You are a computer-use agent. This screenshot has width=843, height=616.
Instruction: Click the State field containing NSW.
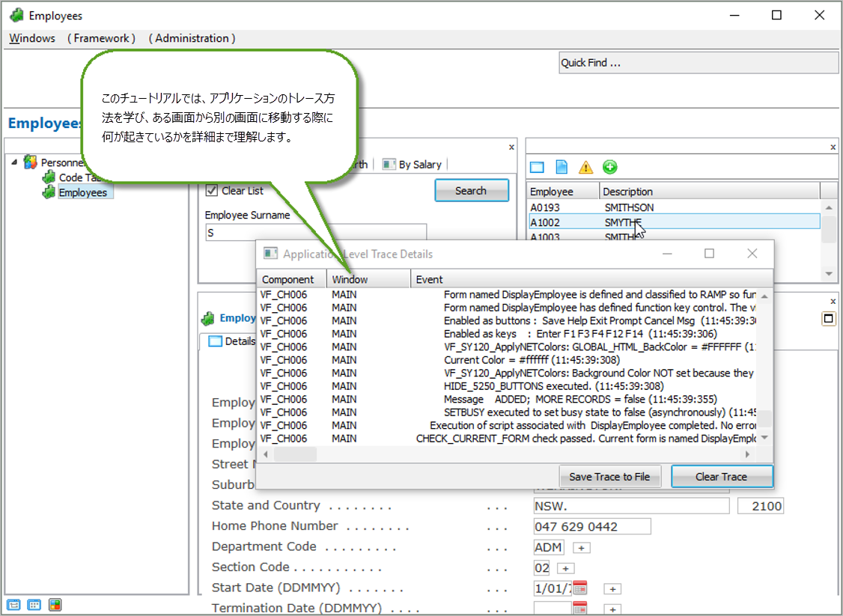(x=631, y=506)
